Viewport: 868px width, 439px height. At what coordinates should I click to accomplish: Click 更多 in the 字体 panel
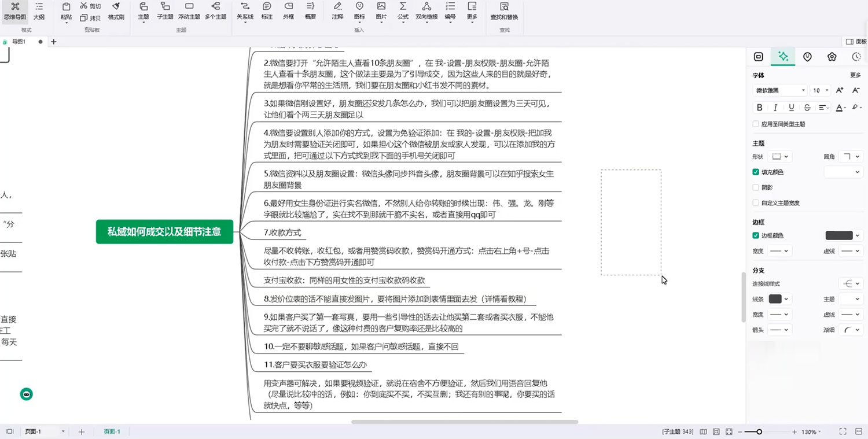pyautogui.click(x=855, y=75)
